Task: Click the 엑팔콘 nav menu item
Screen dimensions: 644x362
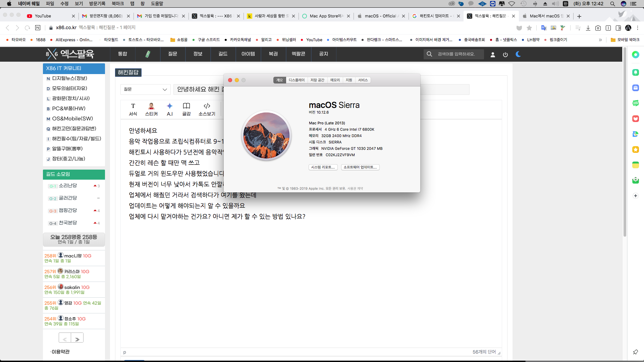Action: (299, 54)
